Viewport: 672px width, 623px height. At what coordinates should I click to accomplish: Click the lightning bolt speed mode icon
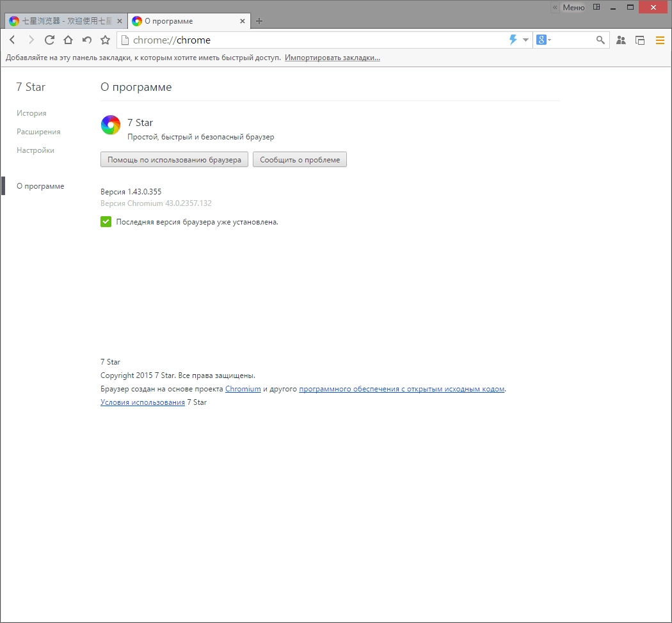tap(513, 40)
